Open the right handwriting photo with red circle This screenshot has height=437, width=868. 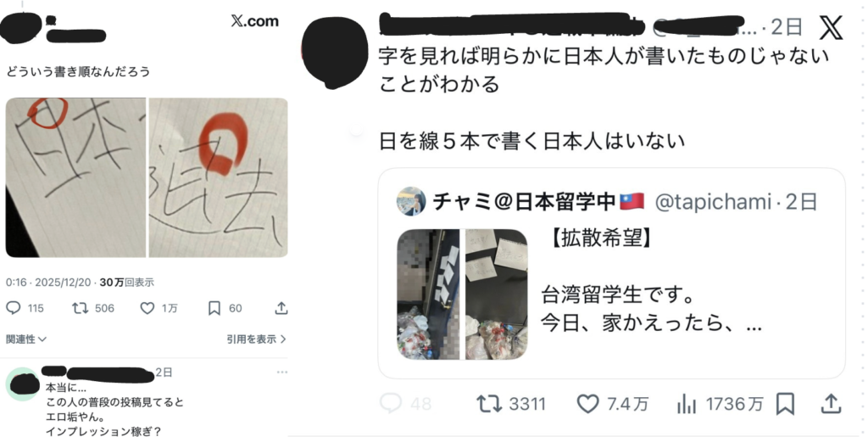pyautogui.click(x=218, y=178)
